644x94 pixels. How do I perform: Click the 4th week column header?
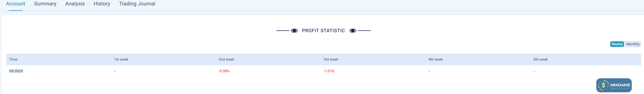[435, 59]
